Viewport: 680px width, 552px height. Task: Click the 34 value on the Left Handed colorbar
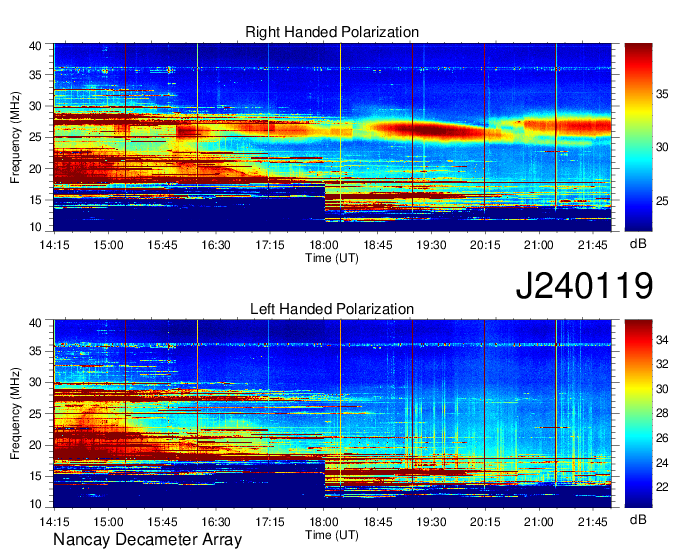pos(662,340)
